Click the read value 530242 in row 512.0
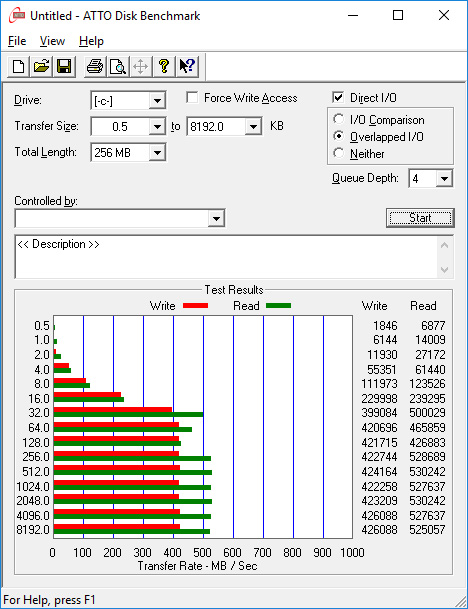This screenshot has width=468, height=609. tap(427, 472)
